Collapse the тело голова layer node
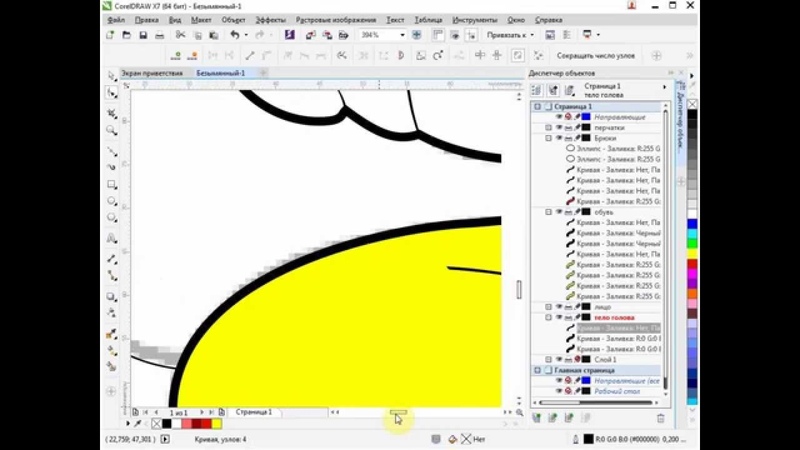Screen dimensions: 800x450 click(548, 317)
